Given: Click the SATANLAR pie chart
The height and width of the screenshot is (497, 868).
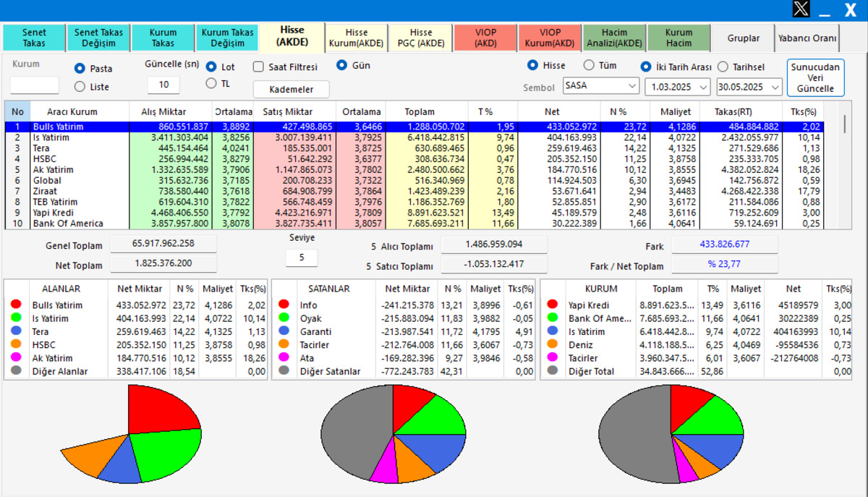Looking at the screenshot, I should 393,434.
